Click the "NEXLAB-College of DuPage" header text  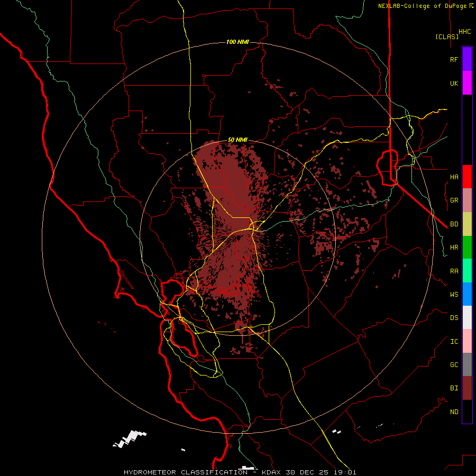tap(423, 6)
